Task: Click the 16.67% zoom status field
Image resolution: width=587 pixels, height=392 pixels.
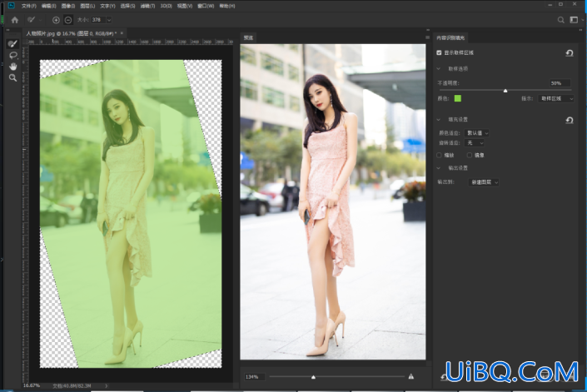Action: point(32,385)
